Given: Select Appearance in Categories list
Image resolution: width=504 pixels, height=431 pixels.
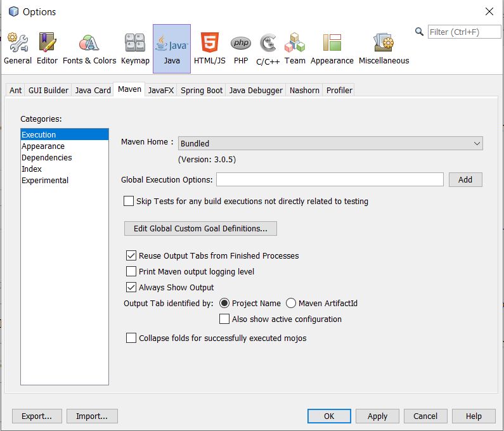Looking at the screenshot, I should (x=65, y=146).
